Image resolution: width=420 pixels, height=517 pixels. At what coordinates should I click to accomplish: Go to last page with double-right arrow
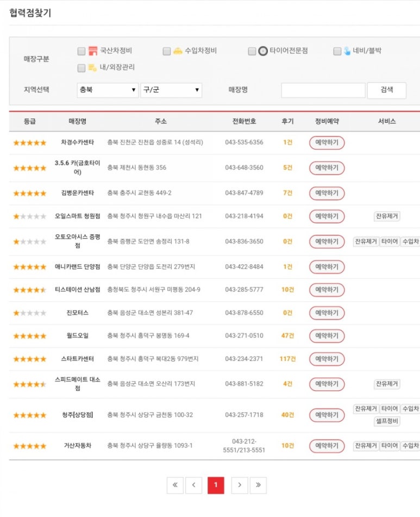258,485
